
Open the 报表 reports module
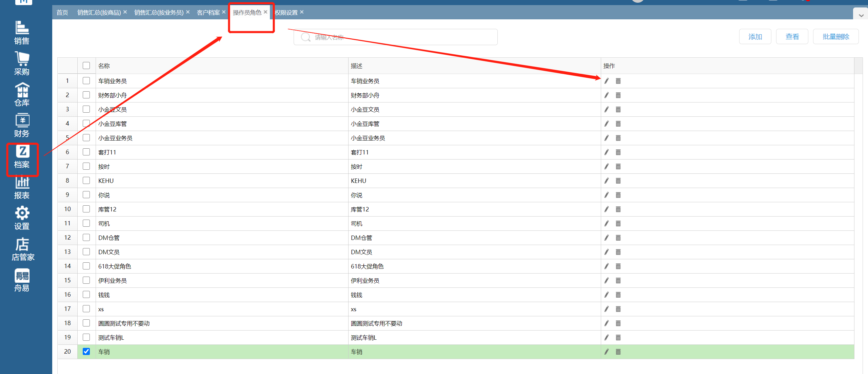click(22, 187)
